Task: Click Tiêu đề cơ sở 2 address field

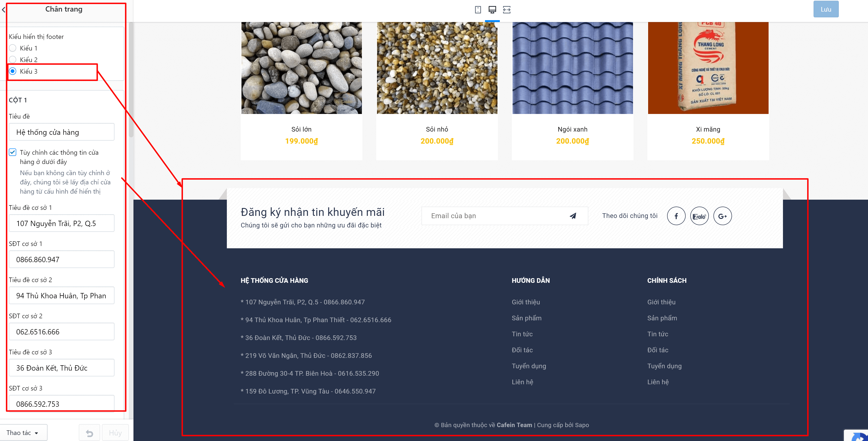Action: click(x=62, y=296)
